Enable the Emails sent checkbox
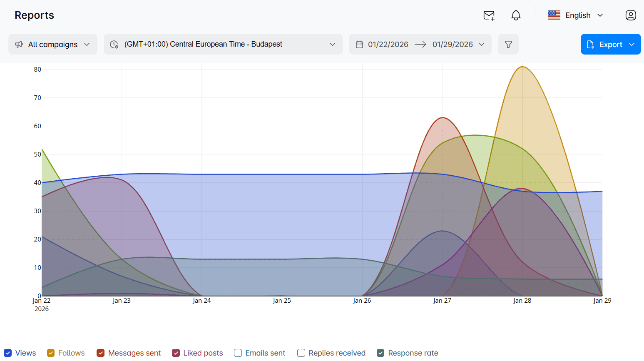This screenshot has height=361, width=644. (238, 353)
